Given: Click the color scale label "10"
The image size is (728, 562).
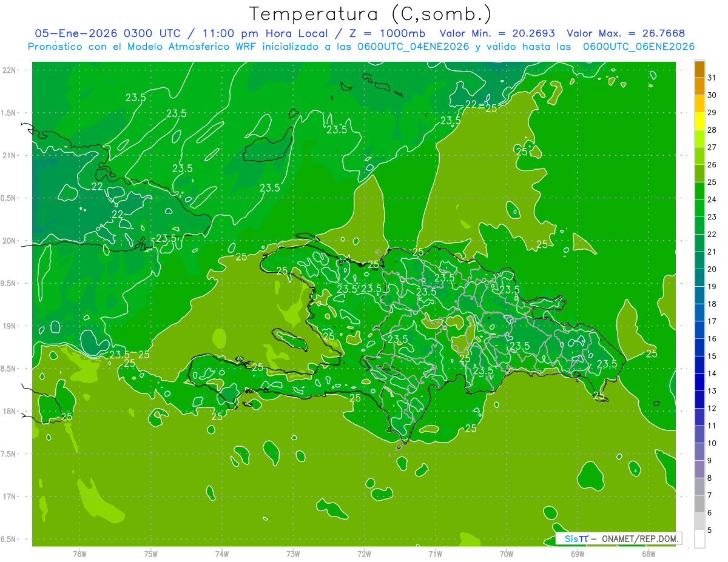Looking at the screenshot, I should 712,443.
